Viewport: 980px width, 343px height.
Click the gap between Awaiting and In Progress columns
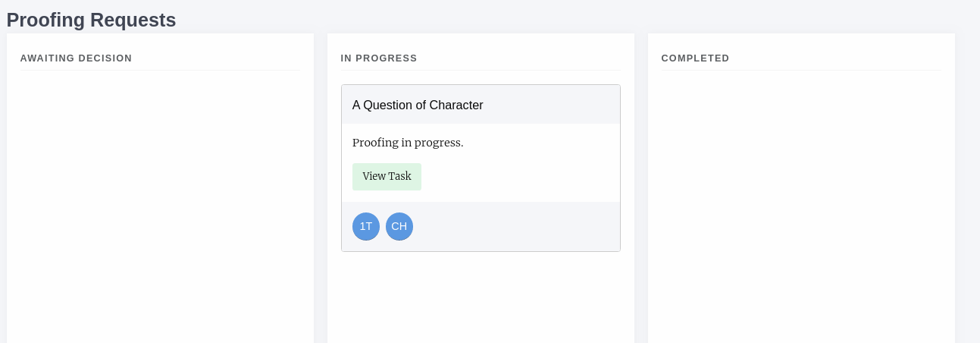click(321, 190)
